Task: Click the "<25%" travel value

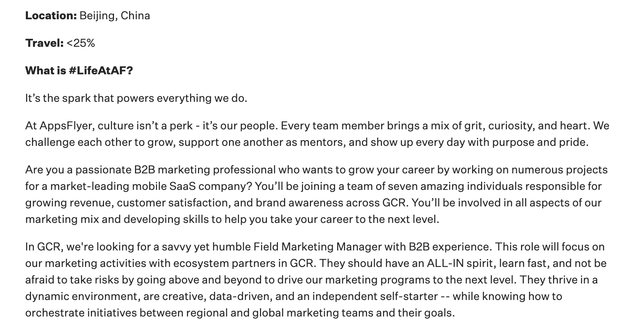Action: (81, 43)
